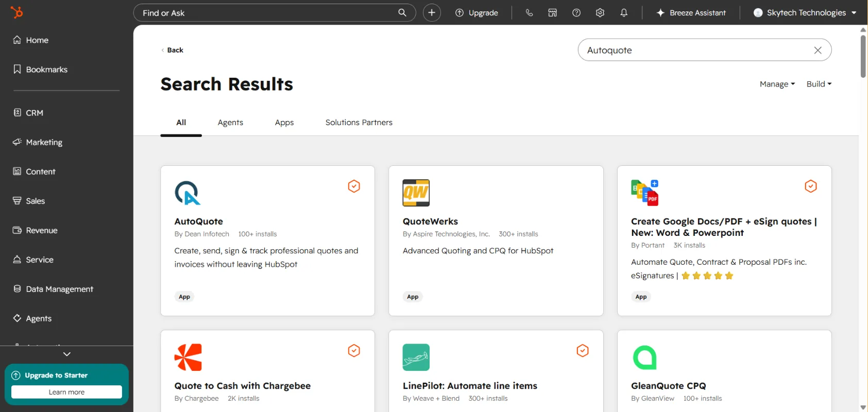Click certified badge on LinePilot card
The image size is (868, 412).
pos(583,351)
